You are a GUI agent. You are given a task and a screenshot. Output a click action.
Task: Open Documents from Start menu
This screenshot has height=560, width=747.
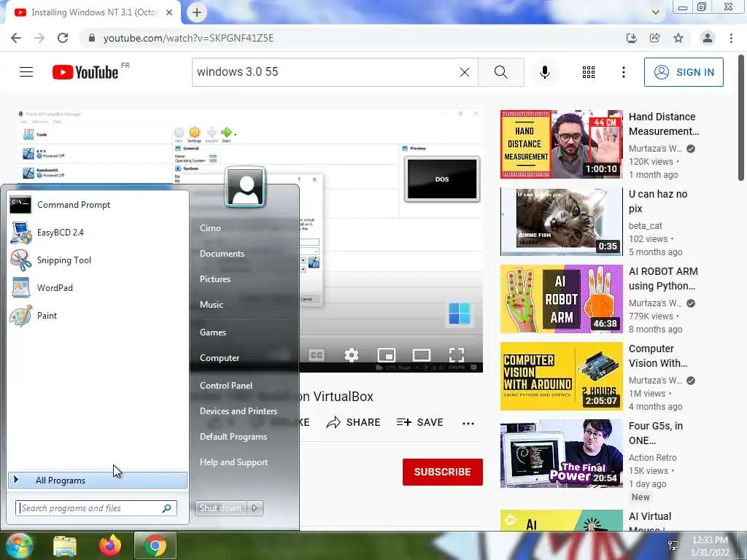tap(222, 254)
